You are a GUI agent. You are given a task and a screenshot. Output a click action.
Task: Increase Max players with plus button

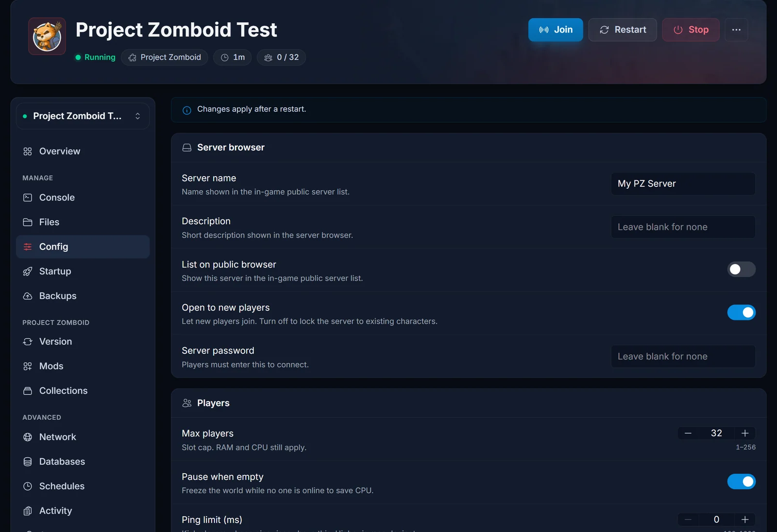coord(745,433)
